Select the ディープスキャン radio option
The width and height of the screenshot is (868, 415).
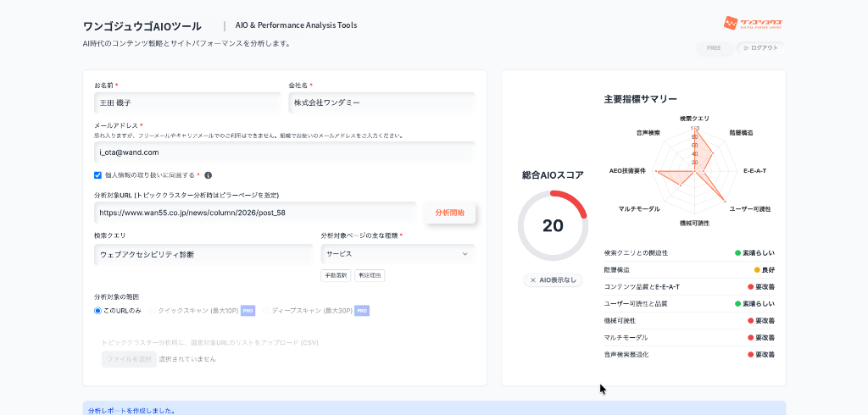[x=267, y=311]
